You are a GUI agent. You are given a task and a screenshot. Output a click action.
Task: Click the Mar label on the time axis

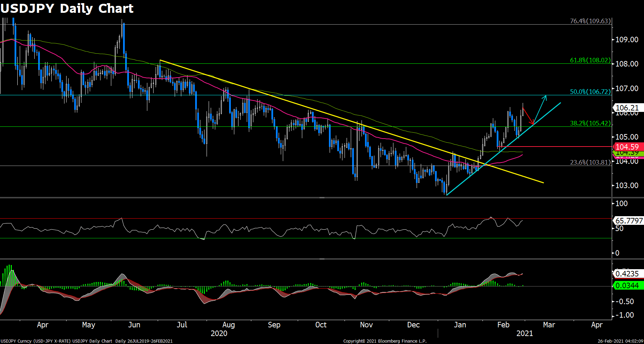549,325
